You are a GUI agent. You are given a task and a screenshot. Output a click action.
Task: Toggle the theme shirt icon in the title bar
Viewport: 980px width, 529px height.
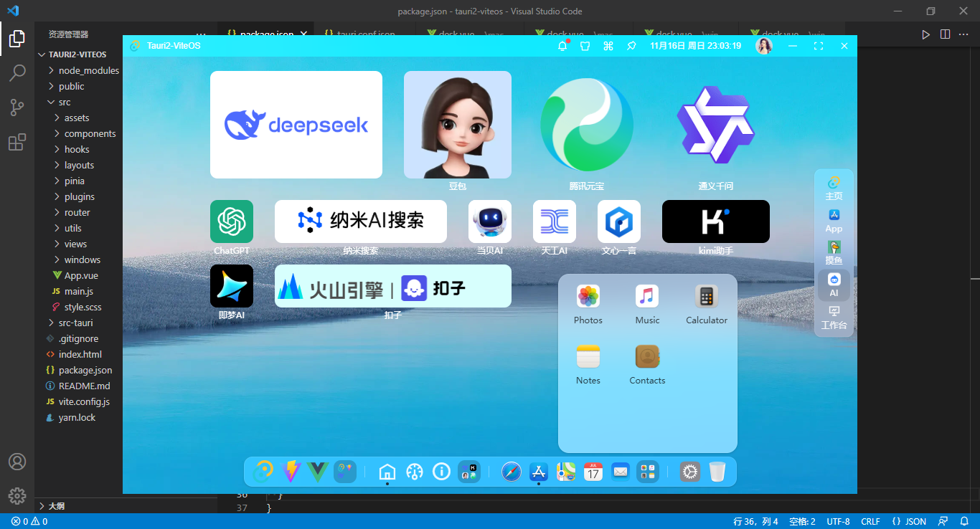point(585,45)
